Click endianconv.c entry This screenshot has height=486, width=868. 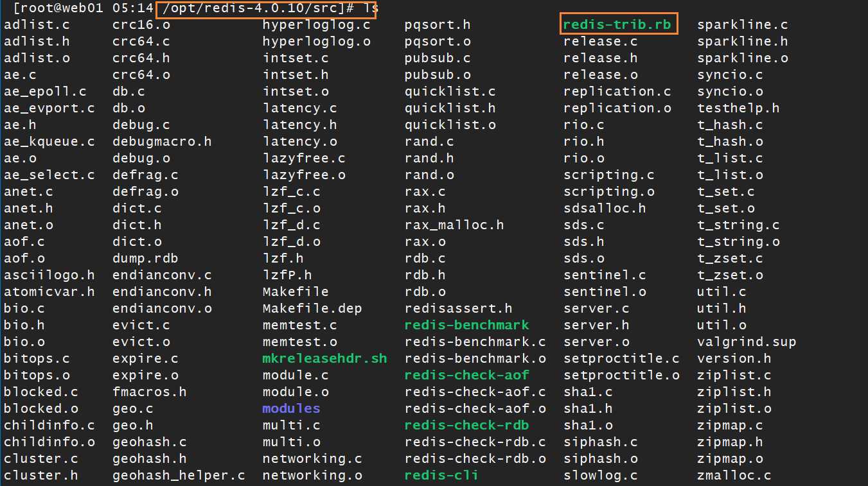(x=162, y=275)
